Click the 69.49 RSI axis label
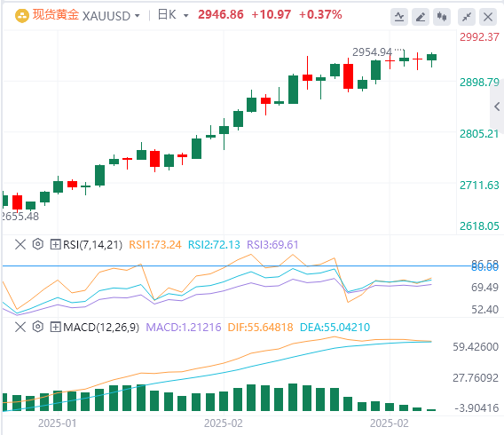 coord(484,287)
